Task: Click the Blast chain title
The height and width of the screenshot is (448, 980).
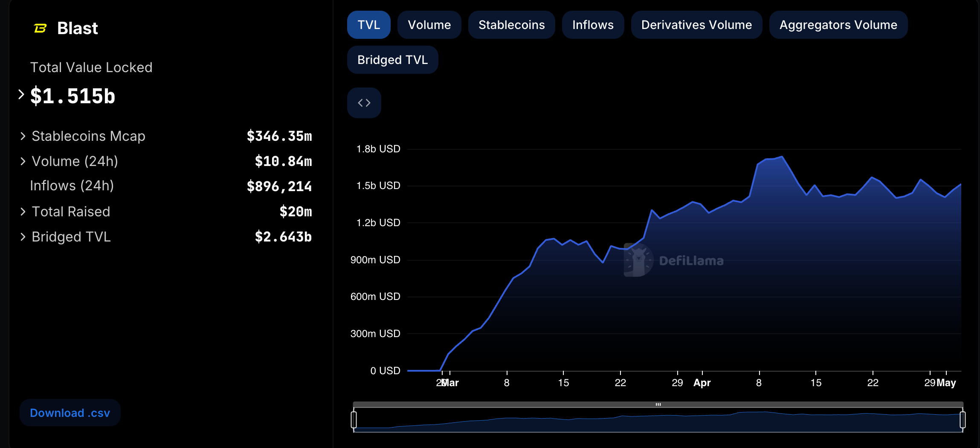Action: click(78, 28)
